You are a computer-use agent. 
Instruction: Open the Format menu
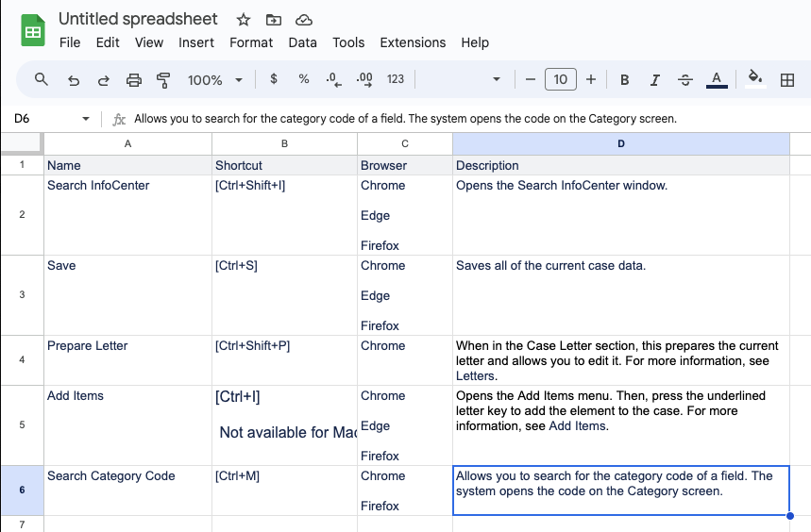tap(251, 42)
